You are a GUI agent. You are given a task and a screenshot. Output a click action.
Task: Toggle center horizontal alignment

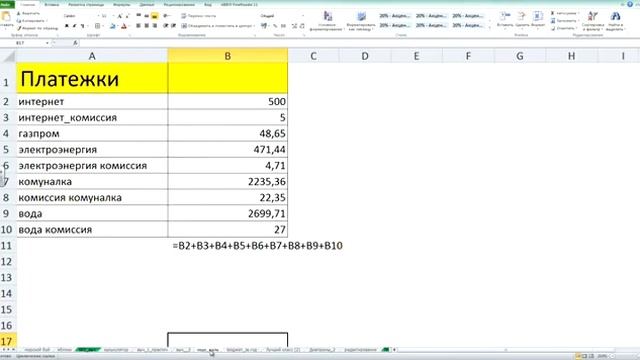coord(147,26)
